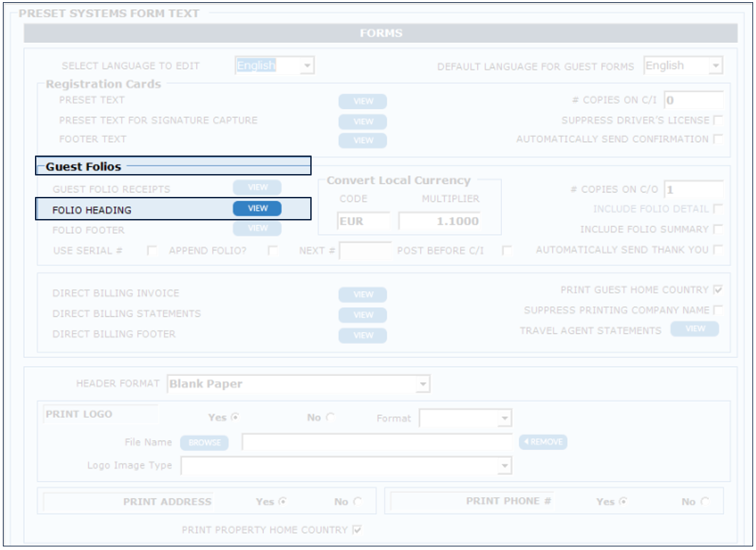Enable Include Folio Detail checkbox
Screen dimensions: 756x550
(x=717, y=209)
